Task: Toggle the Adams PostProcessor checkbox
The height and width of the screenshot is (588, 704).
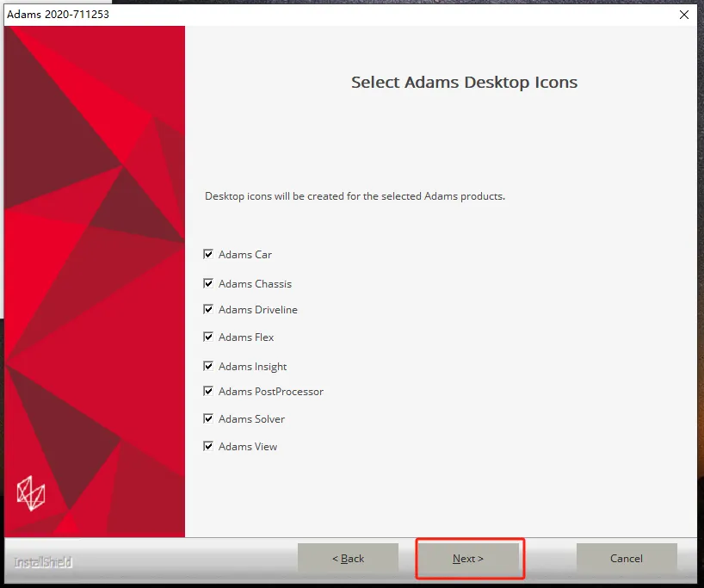Action: pyautogui.click(x=208, y=391)
